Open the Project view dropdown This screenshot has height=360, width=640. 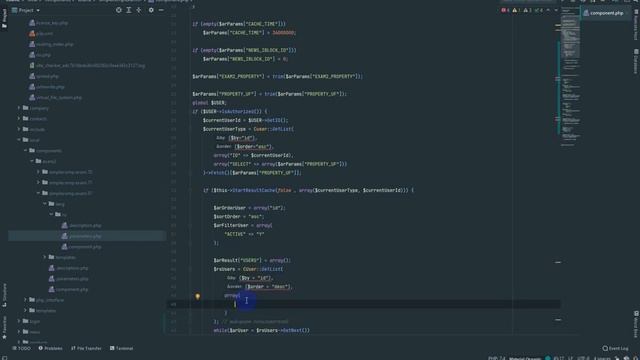[26, 10]
